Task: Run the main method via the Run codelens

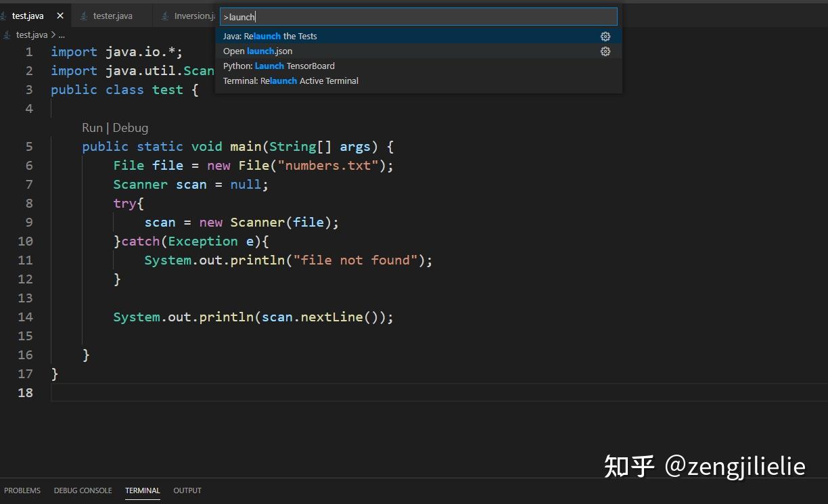Action: pyautogui.click(x=92, y=127)
